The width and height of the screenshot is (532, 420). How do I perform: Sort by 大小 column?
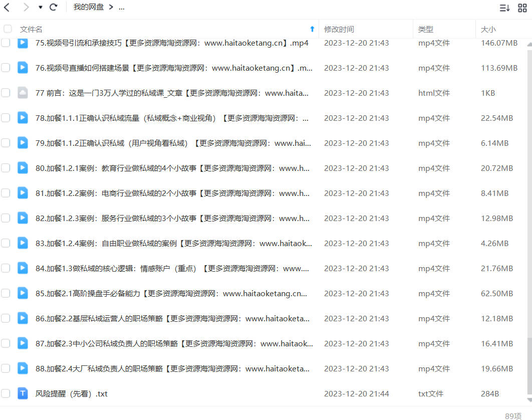coord(488,30)
